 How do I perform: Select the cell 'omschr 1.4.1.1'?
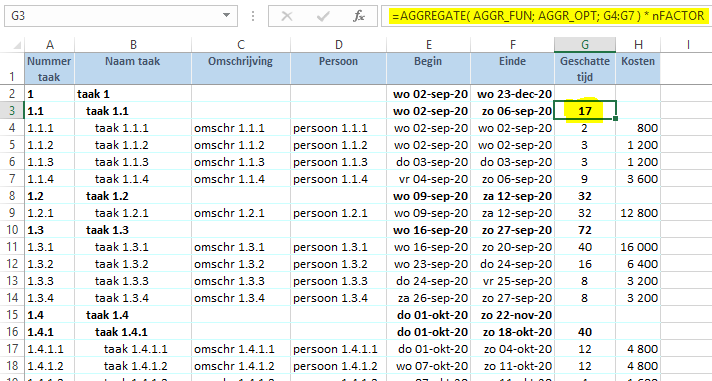click(241, 349)
